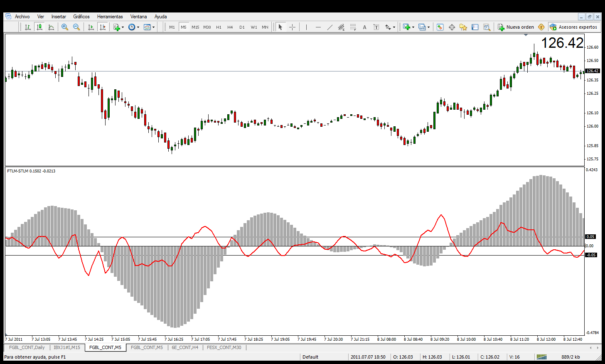Image resolution: width=605 pixels, height=364 pixels.
Task: Toggle Asesores expertos on or off
Action: [x=573, y=27]
